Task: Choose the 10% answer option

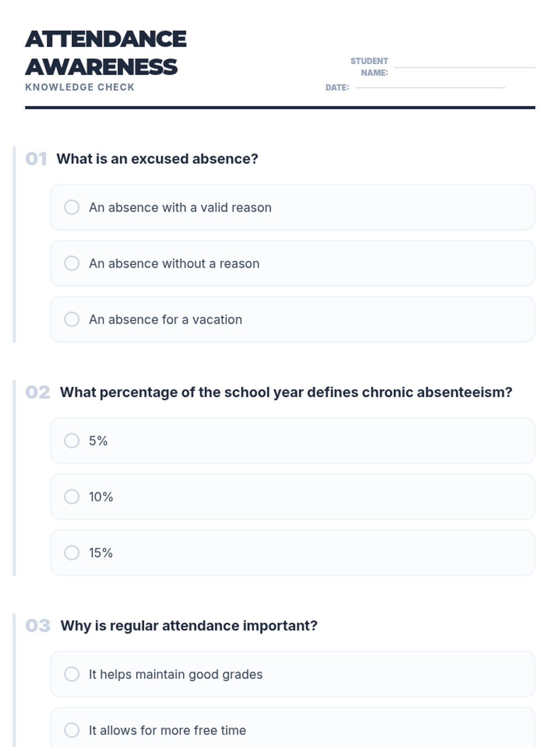Action: tap(72, 497)
